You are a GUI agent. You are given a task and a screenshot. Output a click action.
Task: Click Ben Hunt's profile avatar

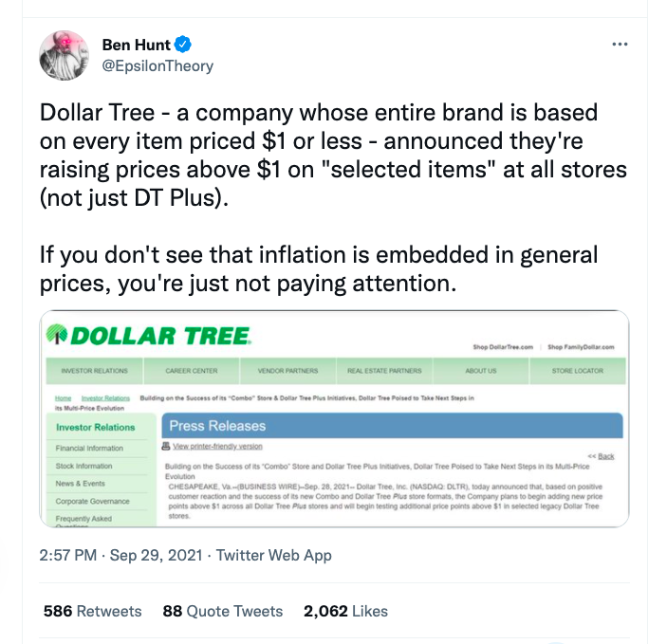tap(64, 55)
